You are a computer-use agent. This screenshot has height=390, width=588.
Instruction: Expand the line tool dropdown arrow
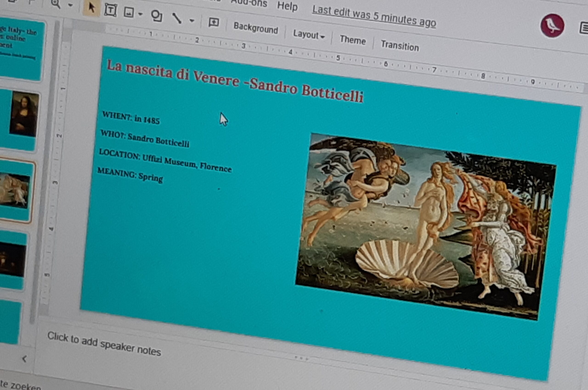(192, 21)
